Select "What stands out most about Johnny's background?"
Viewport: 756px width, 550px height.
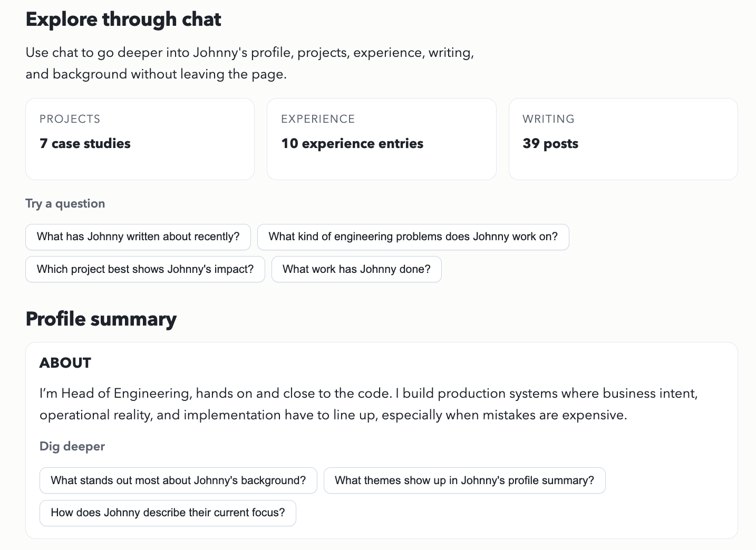pyautogui.click(x=178, y=480)
